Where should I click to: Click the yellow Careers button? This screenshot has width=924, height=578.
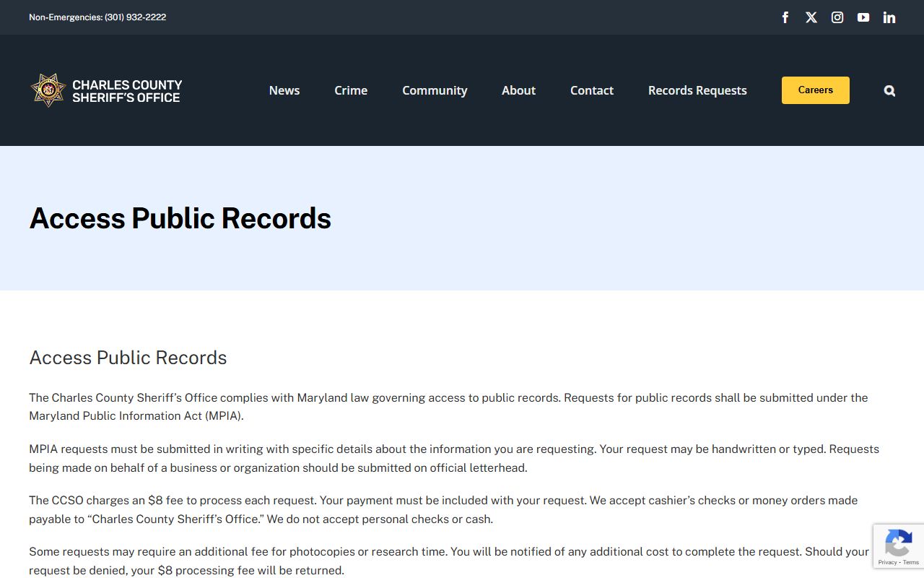coord(816,90)
